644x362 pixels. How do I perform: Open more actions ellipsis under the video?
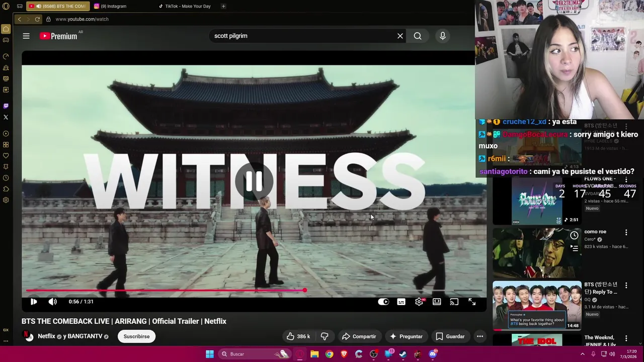pyautogui.click(x=480, y=336)
